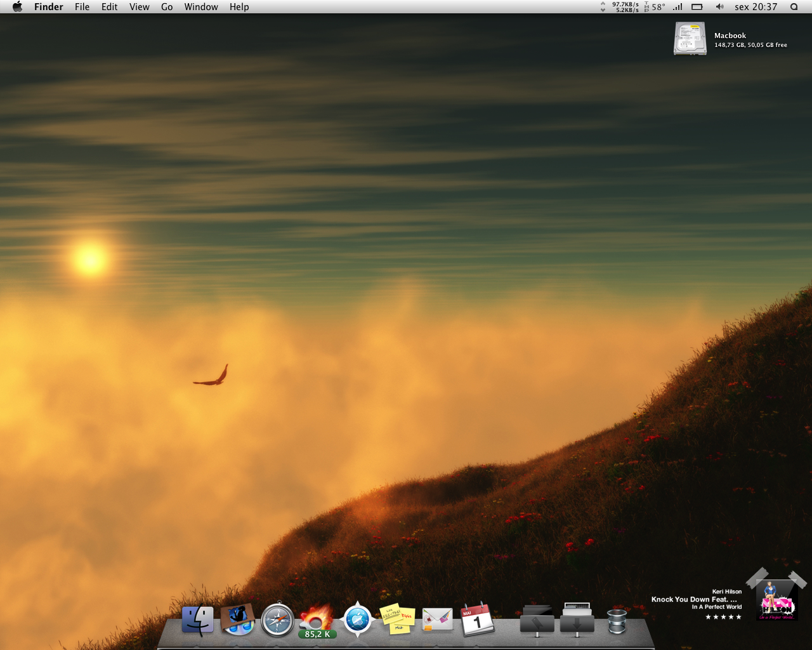
Task: Open the flaming gear app showing 85,2 K
Action: pyautogui.click(x=317, y=621)
